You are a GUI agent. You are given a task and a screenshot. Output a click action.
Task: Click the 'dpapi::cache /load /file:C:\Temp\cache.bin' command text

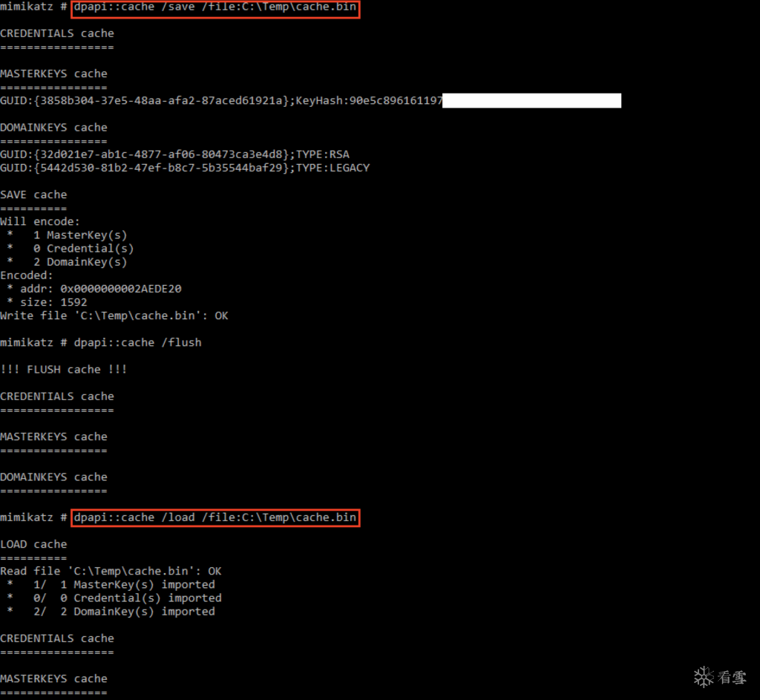click(215, 517)
